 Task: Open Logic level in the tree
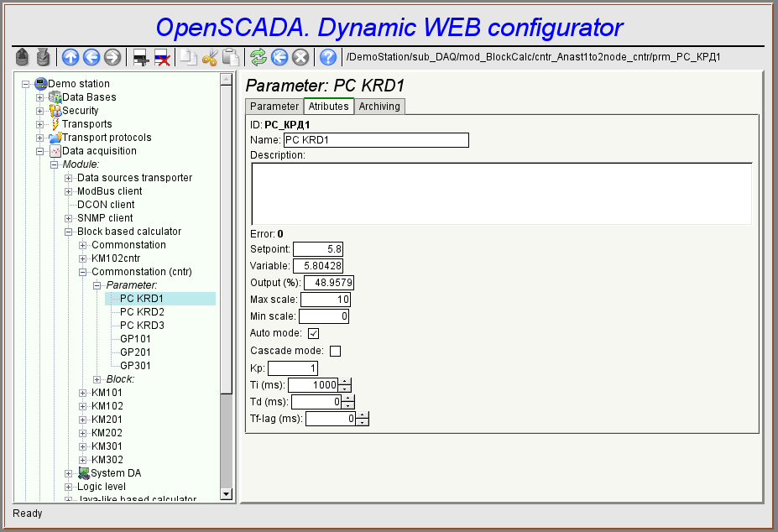coord(102,487)
